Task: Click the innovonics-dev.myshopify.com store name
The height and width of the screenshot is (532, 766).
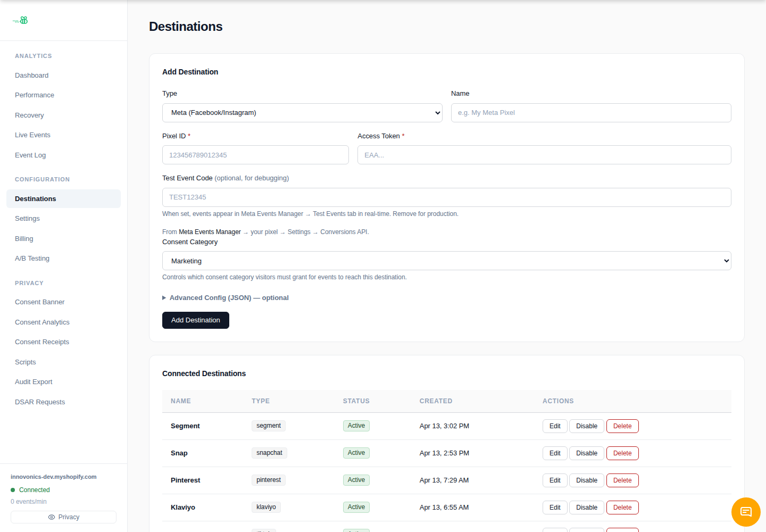Action: point(54,477)
